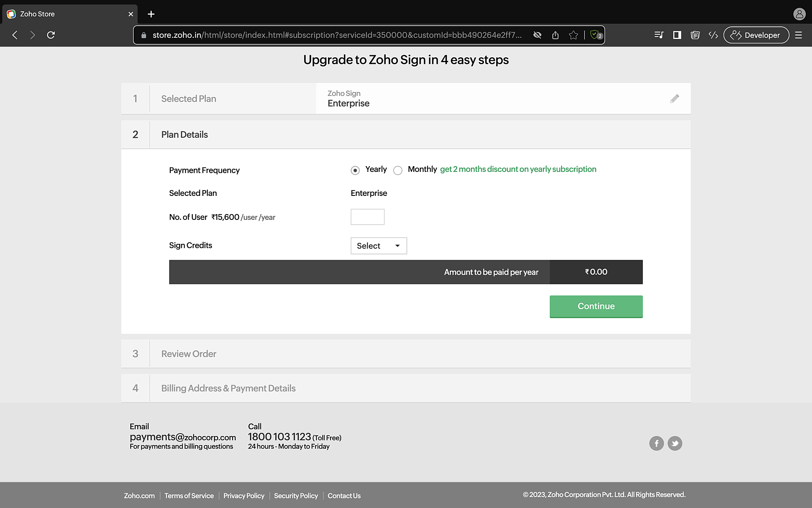Open the Sign Credits Select dropdown
Image resolution: width=812 pixels, height=508 pixels.
[379, 246]
